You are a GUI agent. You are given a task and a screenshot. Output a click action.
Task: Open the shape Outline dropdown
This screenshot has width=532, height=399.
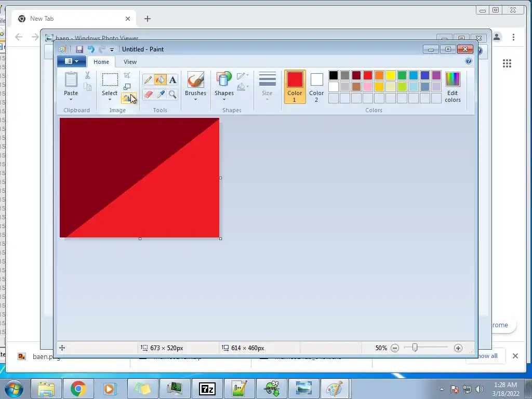coord(243,76)
